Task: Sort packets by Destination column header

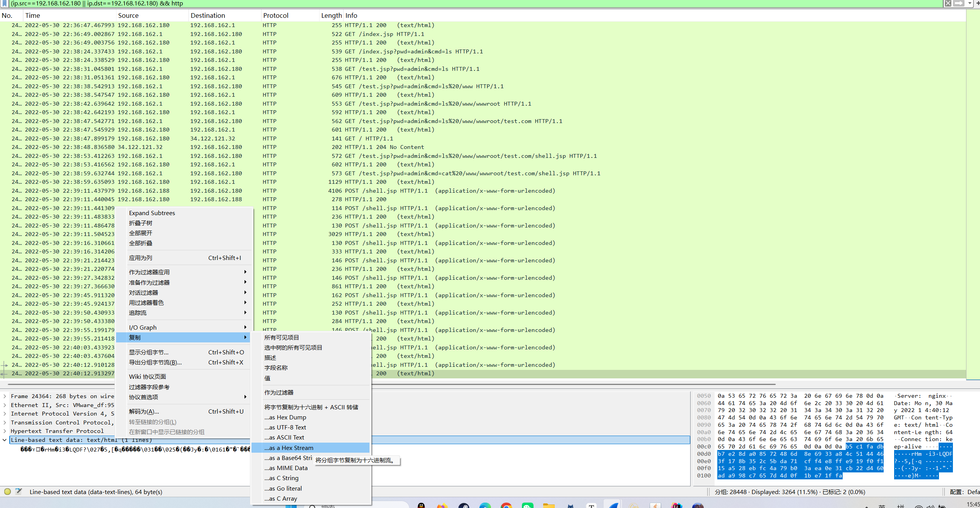Action: pyautogui.click(x=225, y=15)
